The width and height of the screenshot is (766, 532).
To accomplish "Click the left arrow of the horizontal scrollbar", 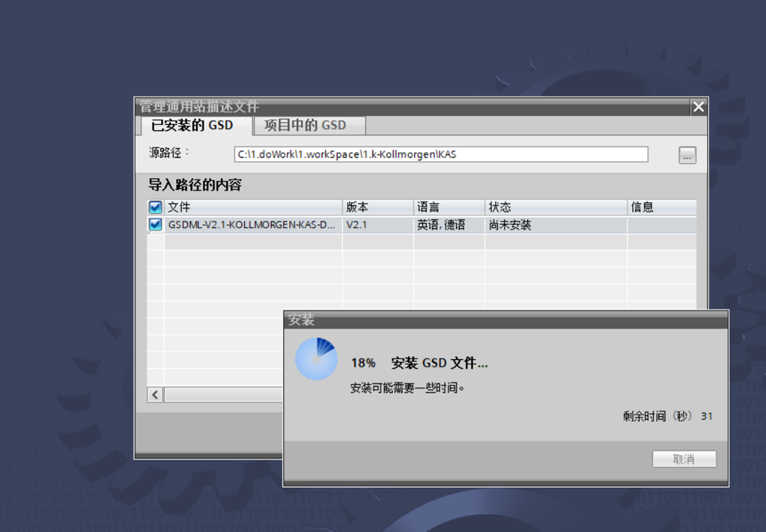I will click(x=155, y=395).
